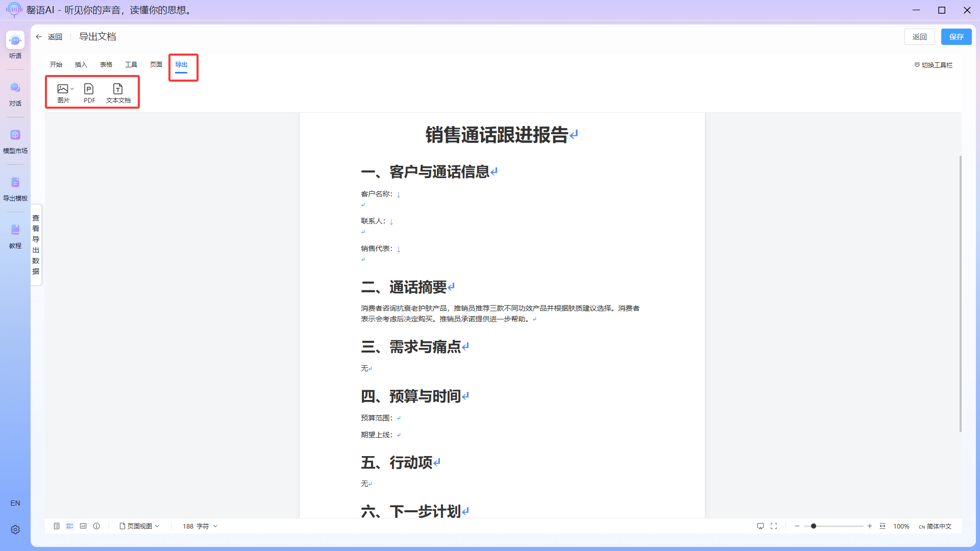Switch to the 工具 tab
This screenshot has width=980, height=551.
(x=131, y=65)
